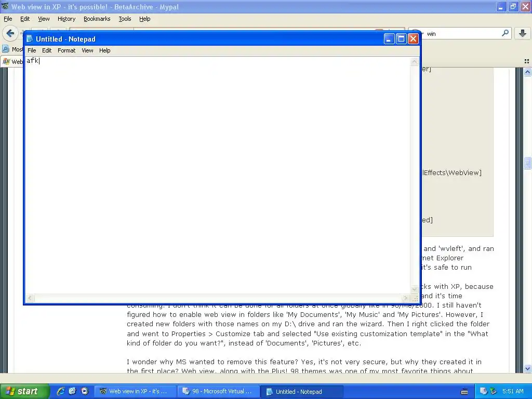This screenshot has width=532, height=399.
Task: Open the Mypal File menu
Action: tap(8, 19)
